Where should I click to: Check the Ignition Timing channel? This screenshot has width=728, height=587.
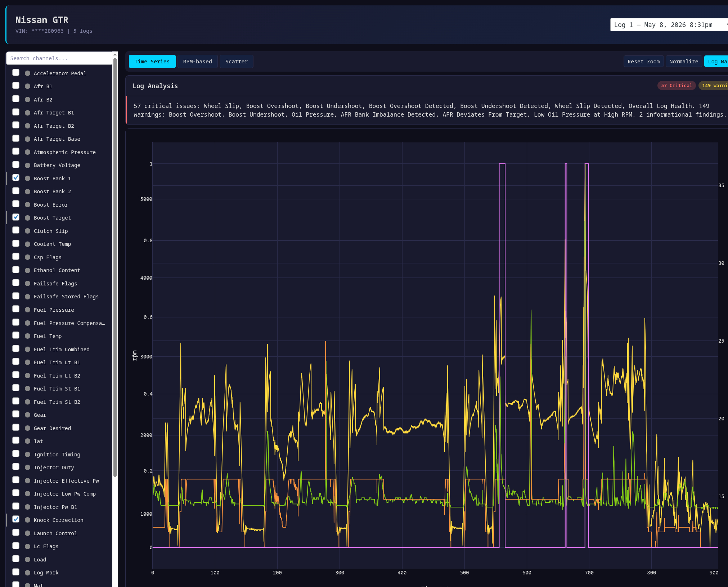16,454
